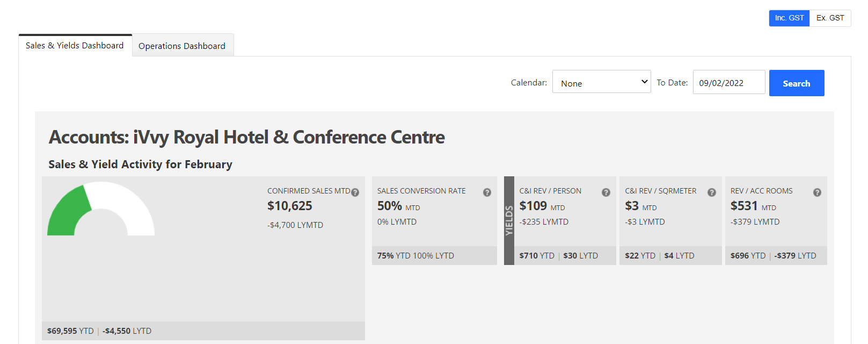868x344 pixels.
Task: Click the C&I REV / SQRMETER label
Action: pyautogui.click(x=661, y=191)
